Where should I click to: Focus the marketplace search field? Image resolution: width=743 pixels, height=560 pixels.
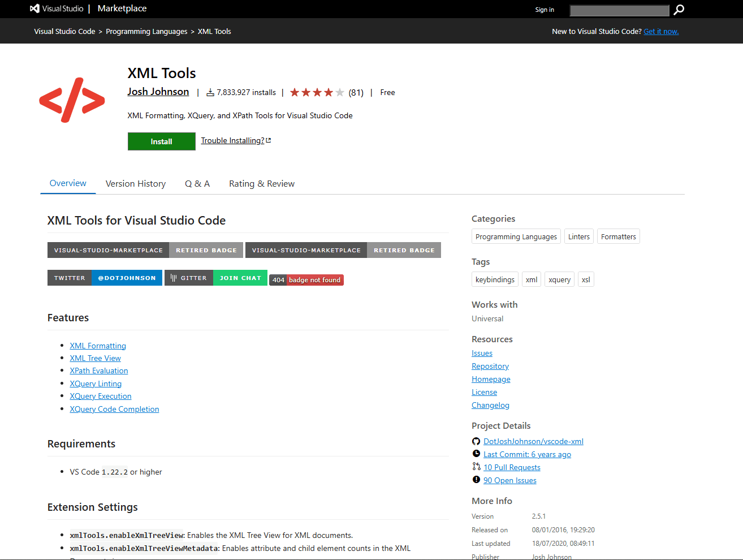point(619,10)
